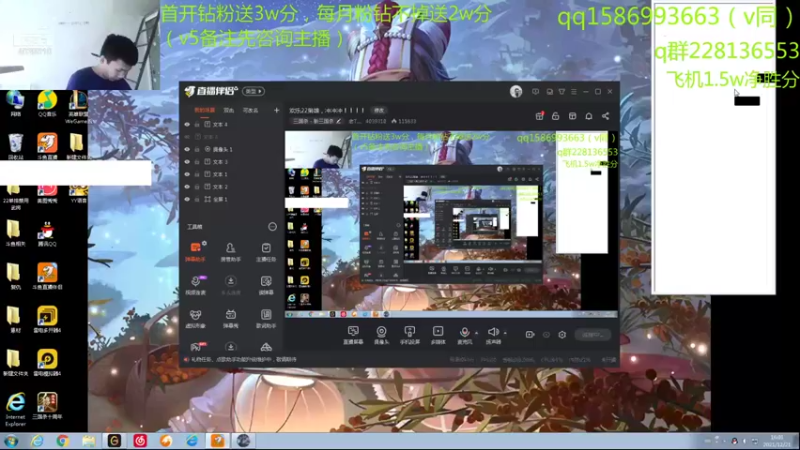
Task: Hide the 文本 1 layer
Action: [187, 174]
